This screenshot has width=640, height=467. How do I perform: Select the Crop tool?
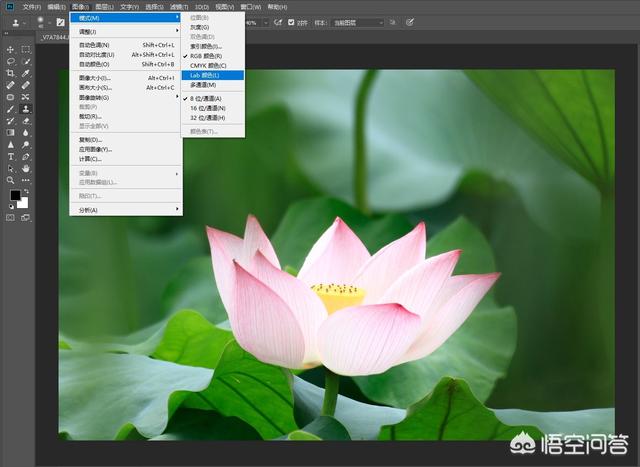click(x=10, y=73)
